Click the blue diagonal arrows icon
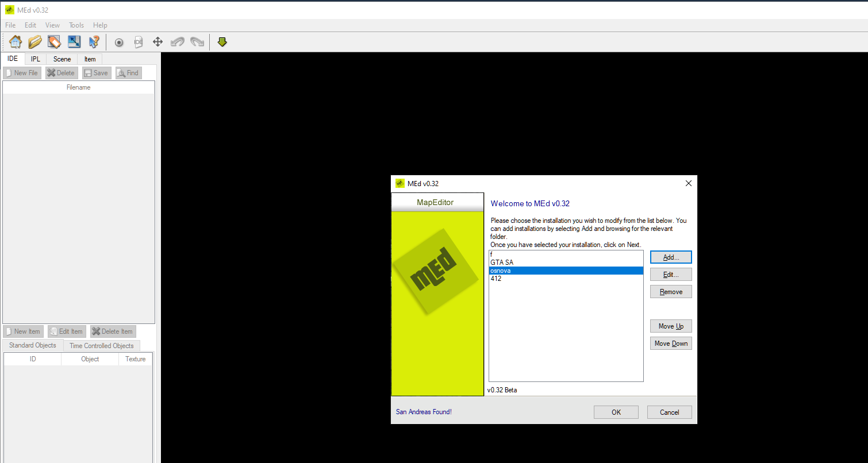 pos(74,42)
